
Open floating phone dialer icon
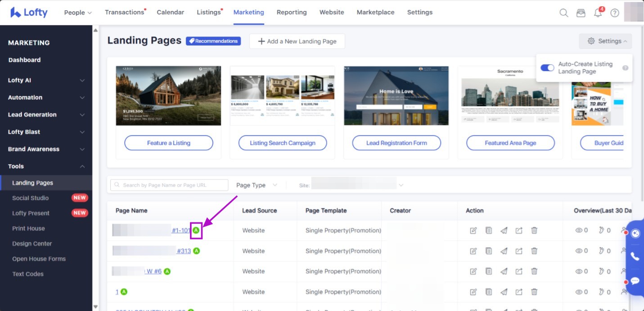[x=635, y=257]
